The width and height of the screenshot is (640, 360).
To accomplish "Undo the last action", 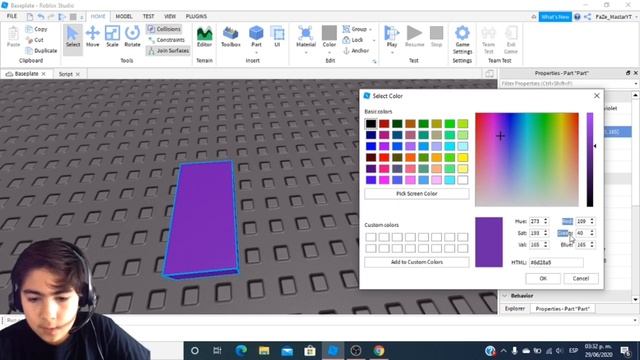I will [41, 17].
